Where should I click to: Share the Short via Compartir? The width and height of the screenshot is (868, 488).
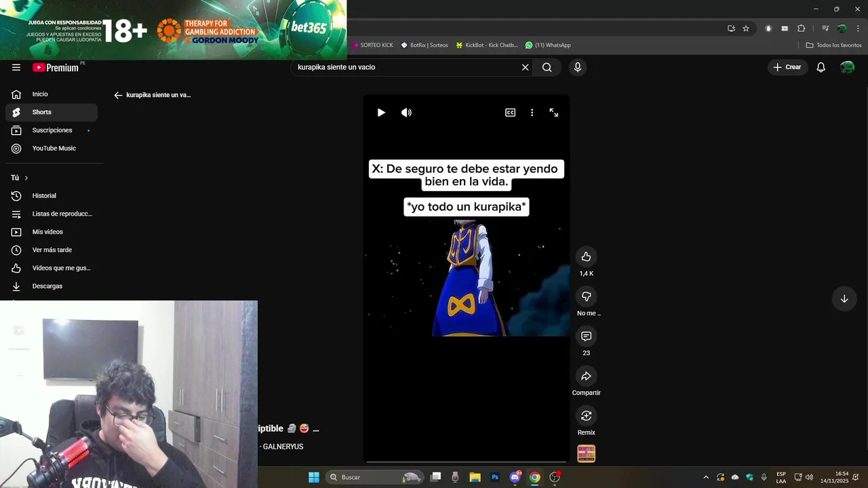click(x=587, y=376)
